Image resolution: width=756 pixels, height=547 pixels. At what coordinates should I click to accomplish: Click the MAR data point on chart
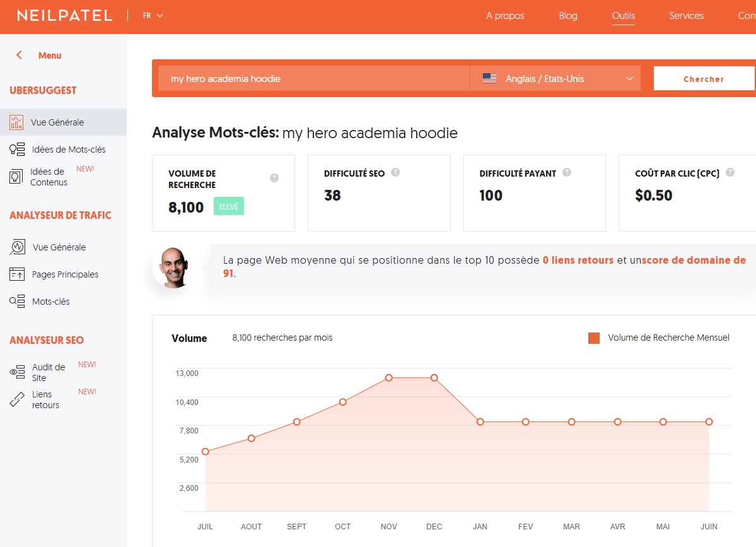pyautogui.click(x=571, y=421)
